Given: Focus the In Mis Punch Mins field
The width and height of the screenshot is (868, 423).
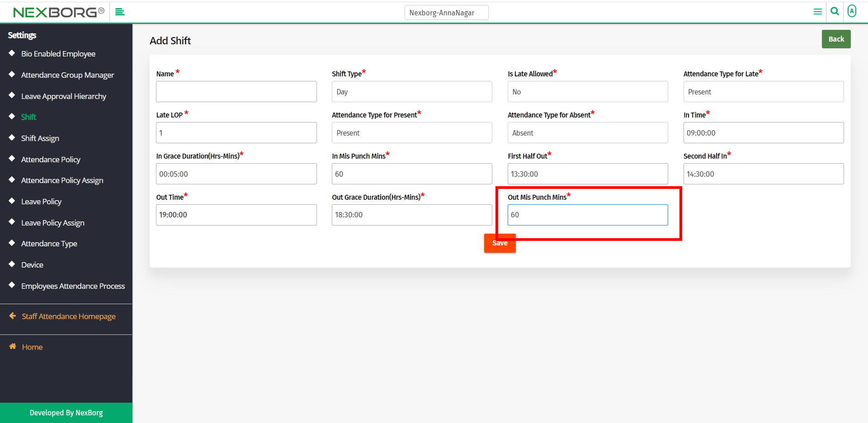Looking at the screenshot, I should [412, 174].
